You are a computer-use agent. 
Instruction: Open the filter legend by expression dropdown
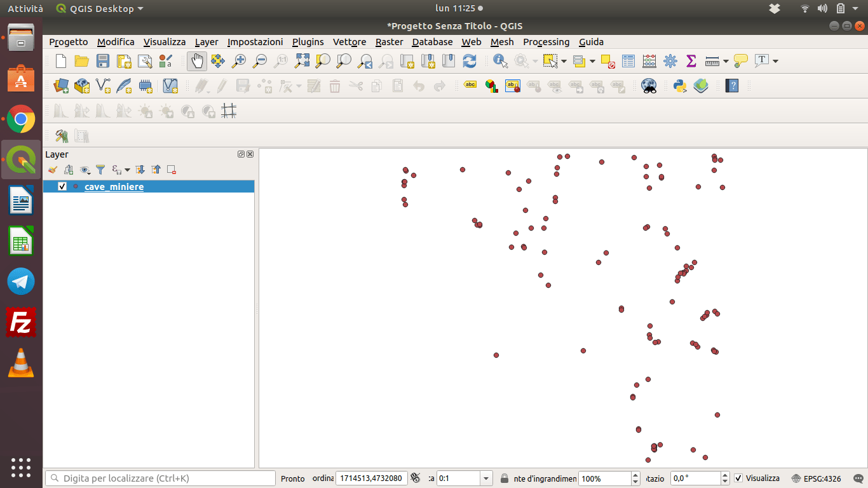[127, 170]
